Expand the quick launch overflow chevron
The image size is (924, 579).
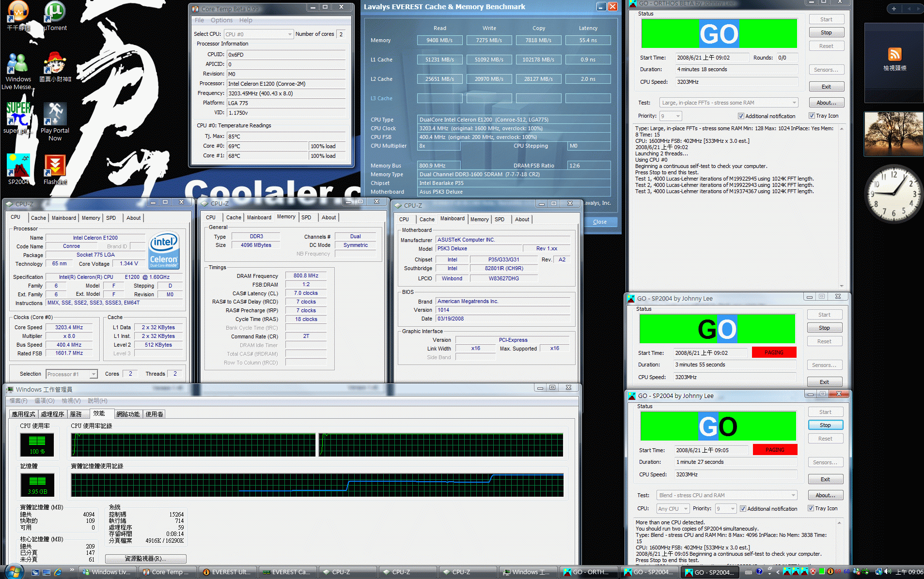coord(72,570)
